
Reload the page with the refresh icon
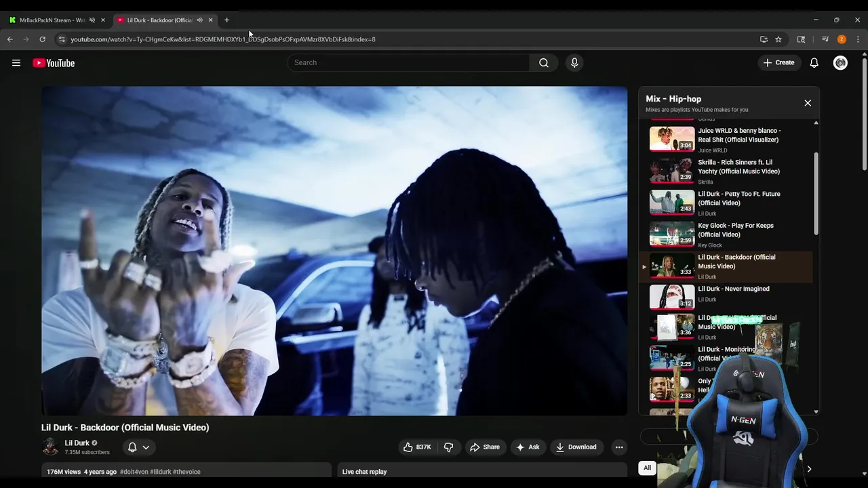click(42, 39)
